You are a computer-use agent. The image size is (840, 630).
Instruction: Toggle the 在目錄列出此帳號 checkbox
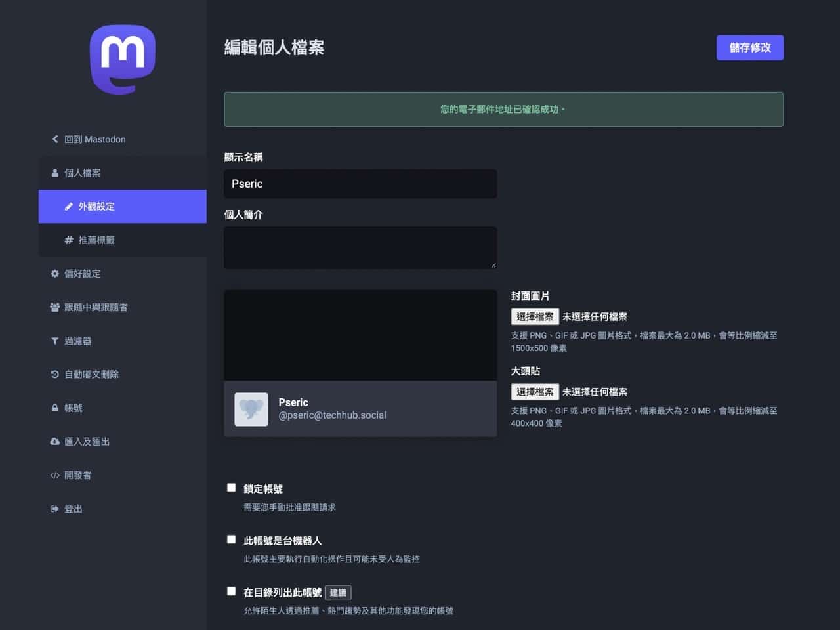coord(231,591)
